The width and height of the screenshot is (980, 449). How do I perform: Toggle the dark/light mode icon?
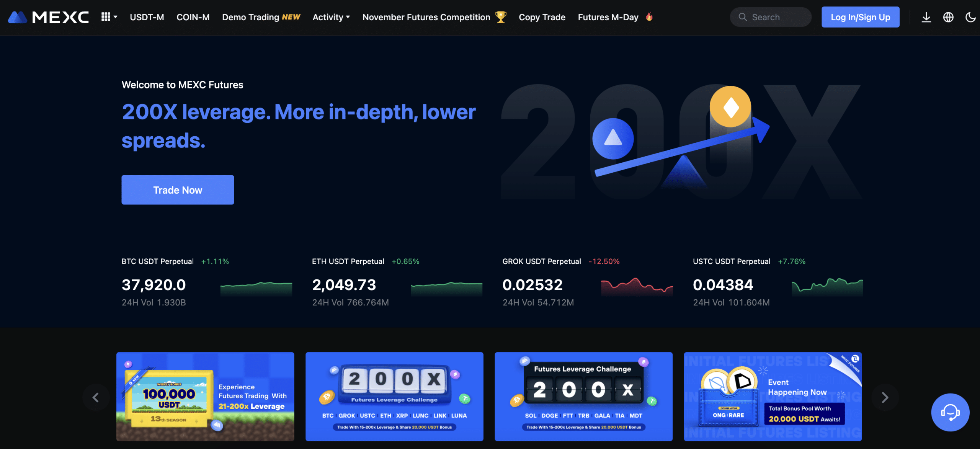970,16
